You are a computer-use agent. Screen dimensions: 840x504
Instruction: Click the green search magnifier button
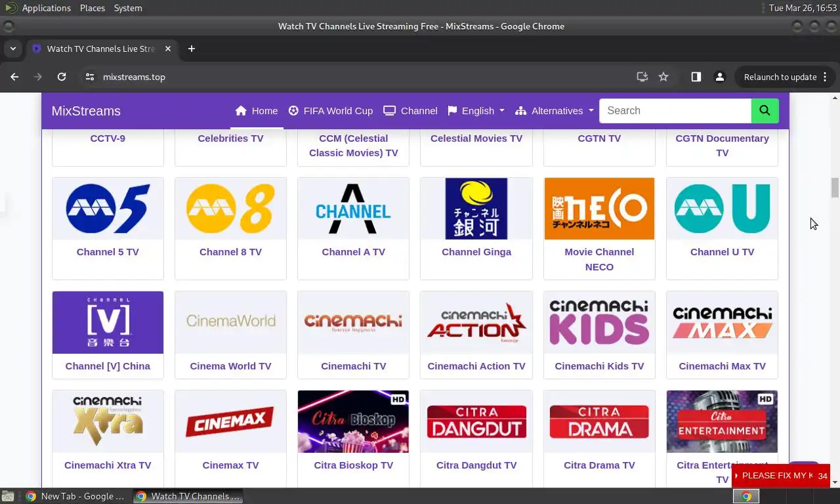(765, 111)
